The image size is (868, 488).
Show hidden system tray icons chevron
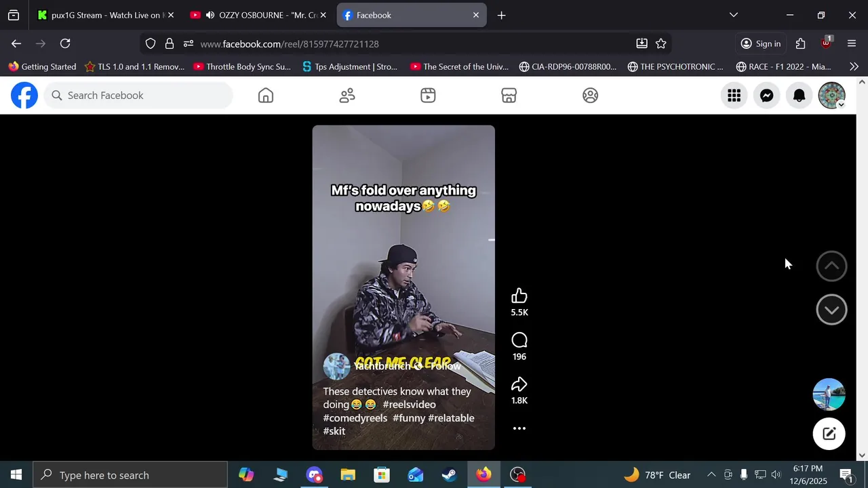pos(711,475)
